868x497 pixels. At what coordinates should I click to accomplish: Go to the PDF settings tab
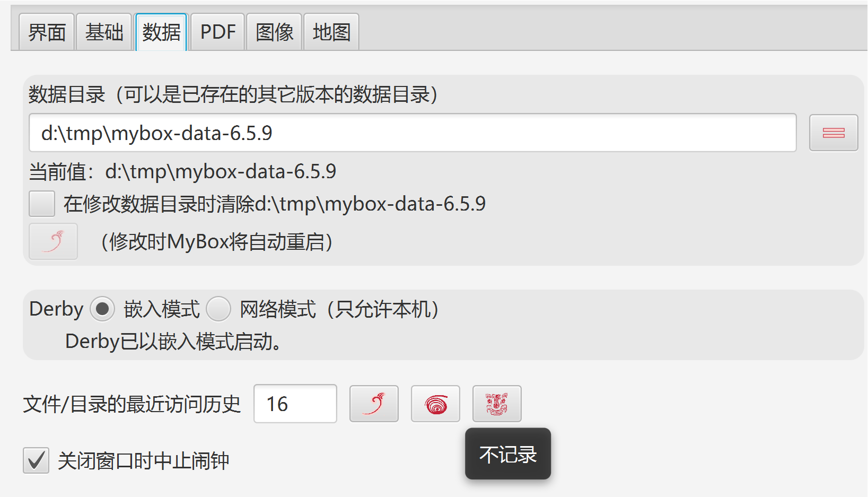[218, 32]
